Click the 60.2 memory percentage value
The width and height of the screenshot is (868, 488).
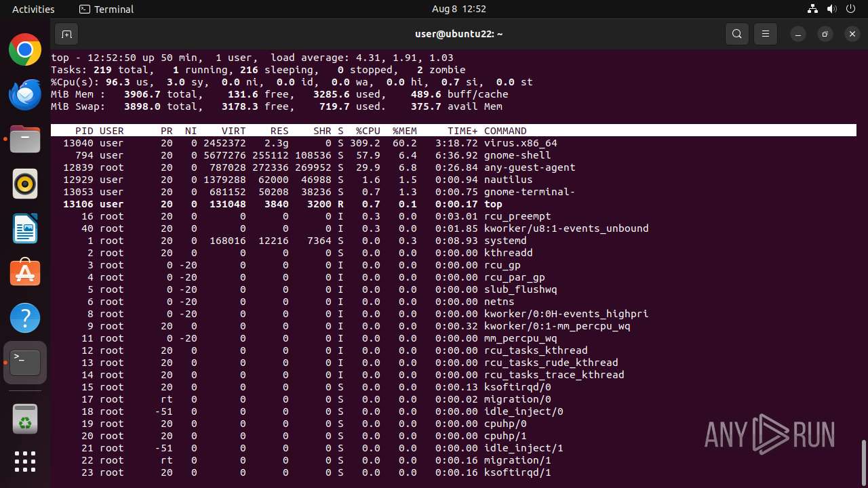pyautogui.click(x=405, y=143)
